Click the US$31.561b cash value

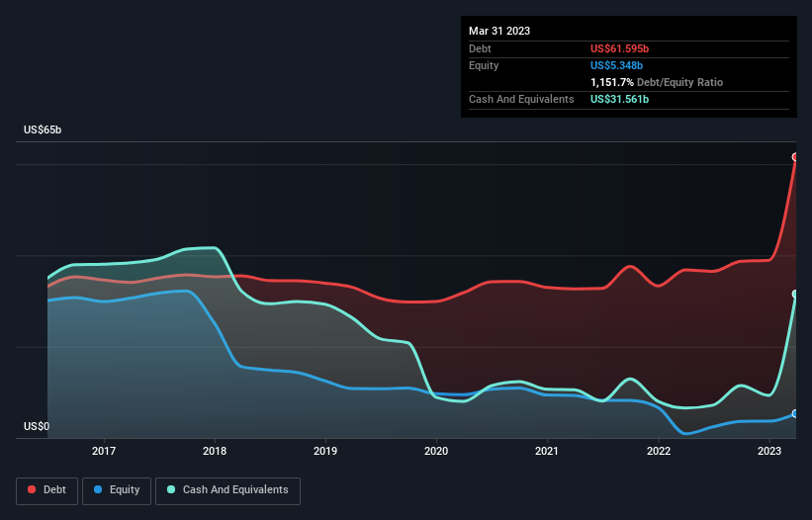[619, 99]
